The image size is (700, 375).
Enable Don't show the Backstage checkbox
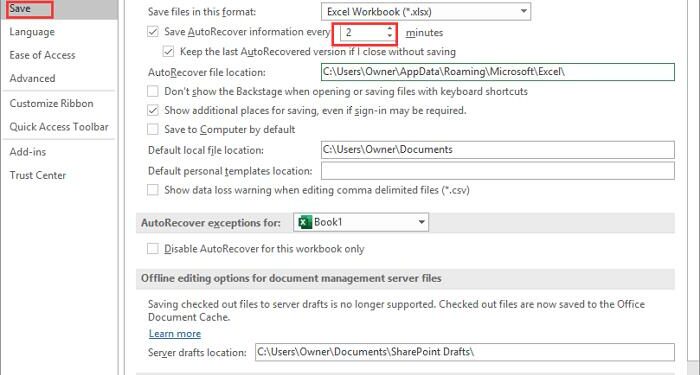[x=153, y=92]
